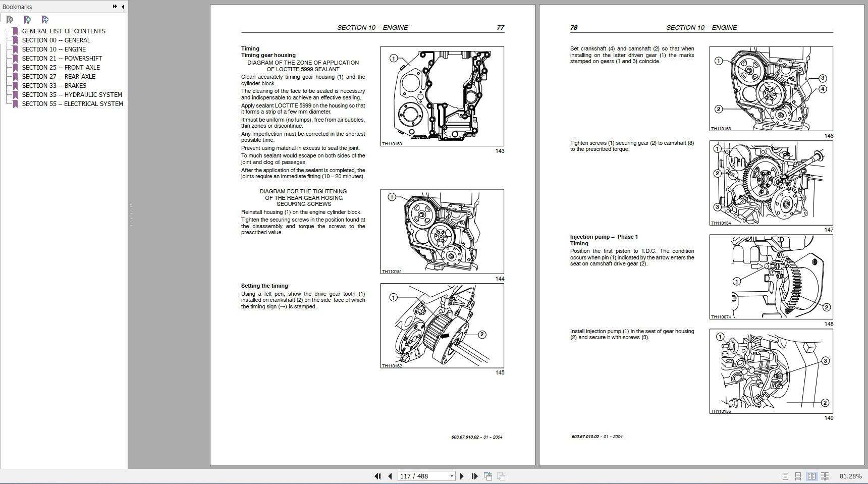Open SECTION 00 -- GENERAL bookmark
This screenshot has width=868, height=484.
(x=56, y=40)
